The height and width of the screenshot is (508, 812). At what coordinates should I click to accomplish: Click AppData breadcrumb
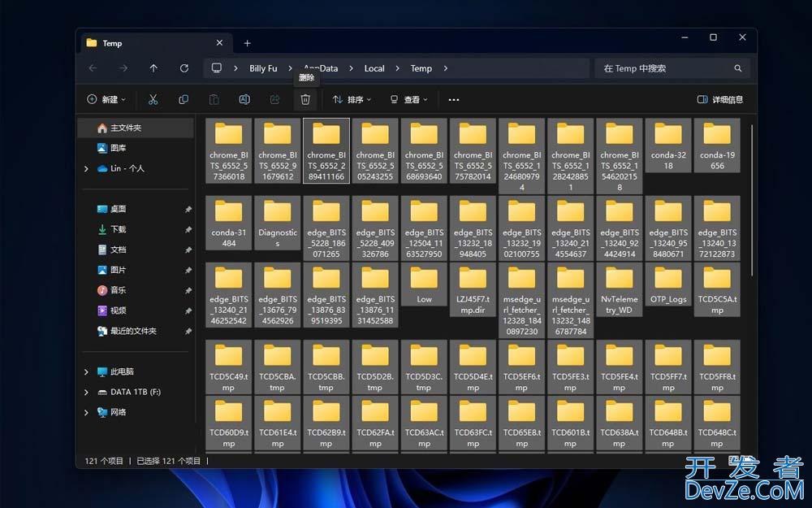pos(321,68)
